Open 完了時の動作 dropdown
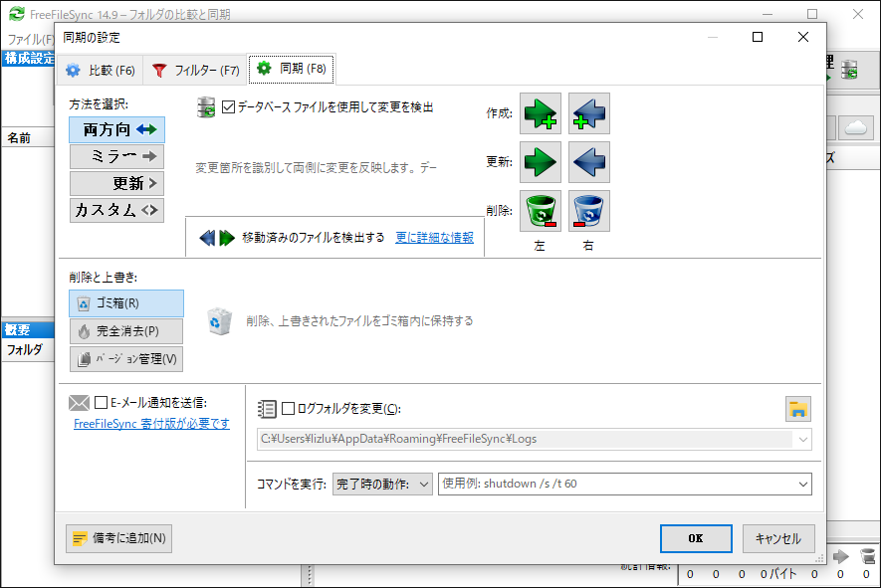 (x=382, y=485)
